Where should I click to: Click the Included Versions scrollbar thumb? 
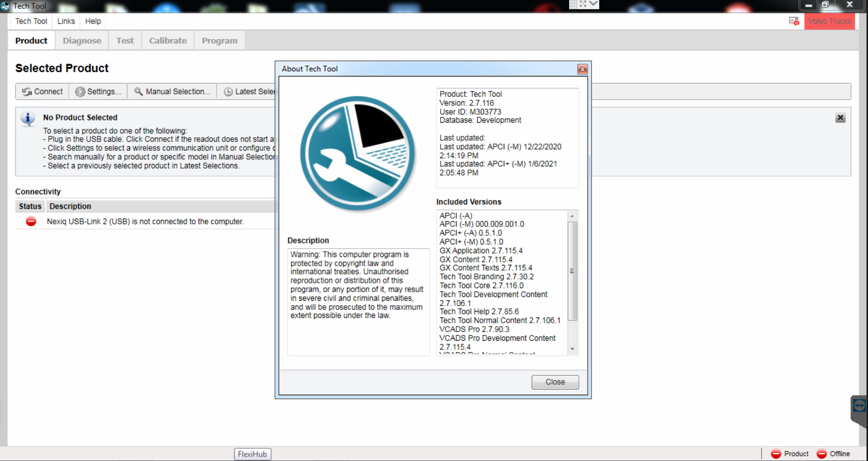(x=573, y=271)
